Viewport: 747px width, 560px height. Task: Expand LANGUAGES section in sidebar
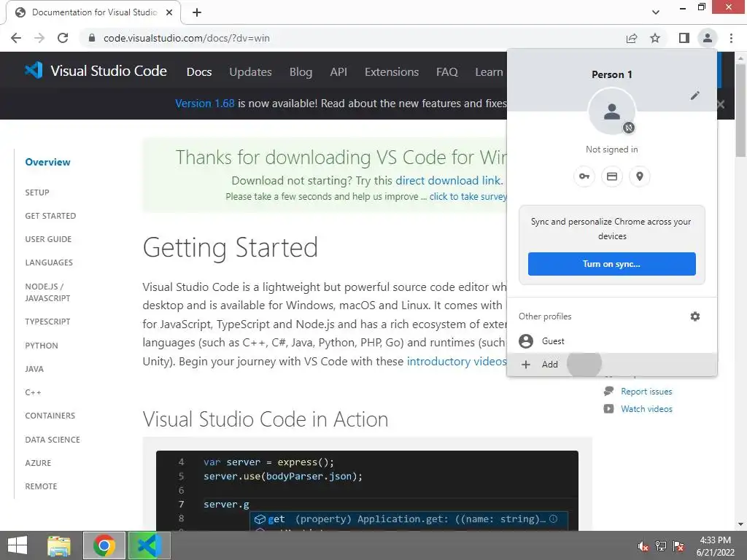[x=49, y=262]
